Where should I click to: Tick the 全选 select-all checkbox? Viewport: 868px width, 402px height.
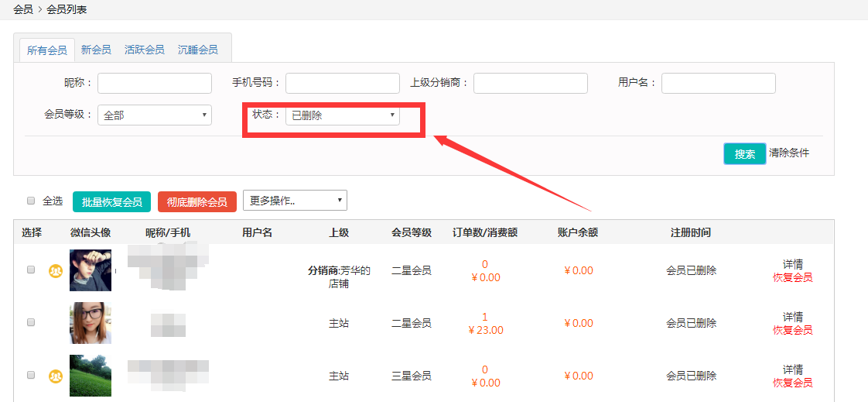[31, 201]
